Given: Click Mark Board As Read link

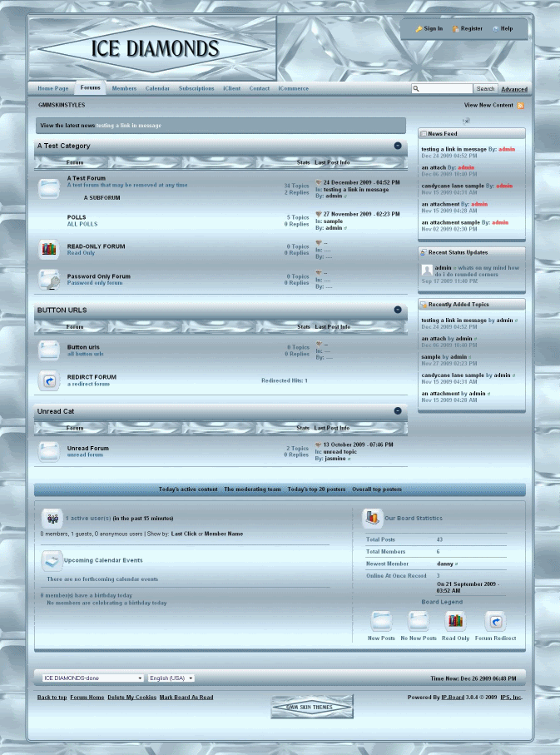Looking at the screenshot, I should coord(186,698).
